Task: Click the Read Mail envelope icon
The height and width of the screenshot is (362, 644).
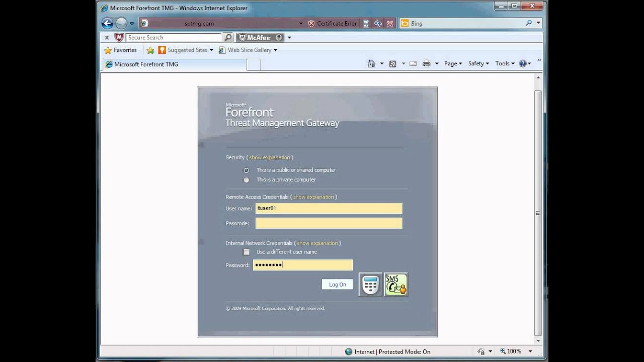Action: 413,63
